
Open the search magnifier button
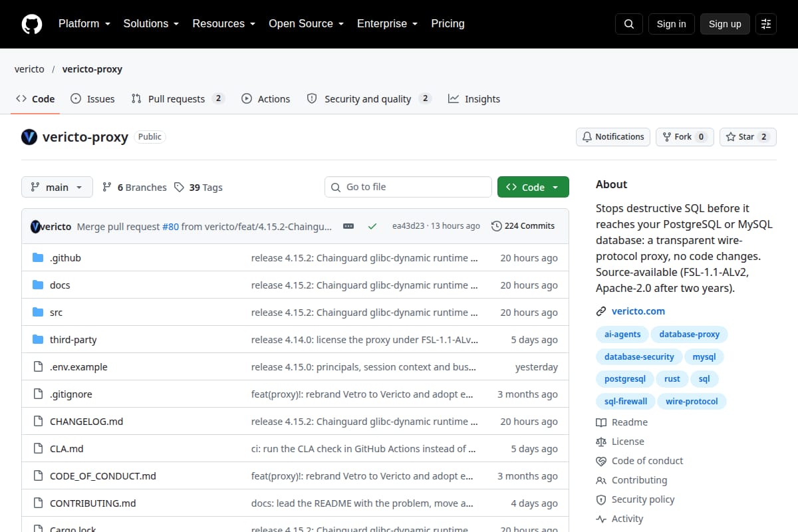[x=629, y=24]
